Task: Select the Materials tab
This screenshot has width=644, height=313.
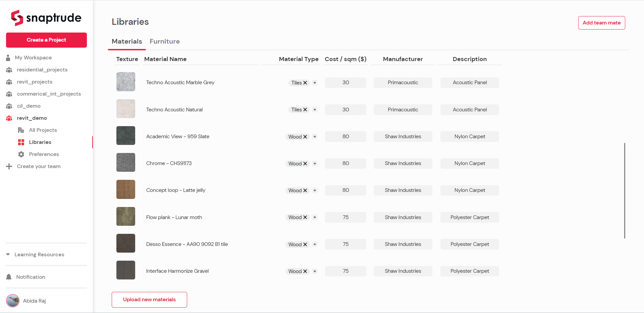Action: pos(127,42)
